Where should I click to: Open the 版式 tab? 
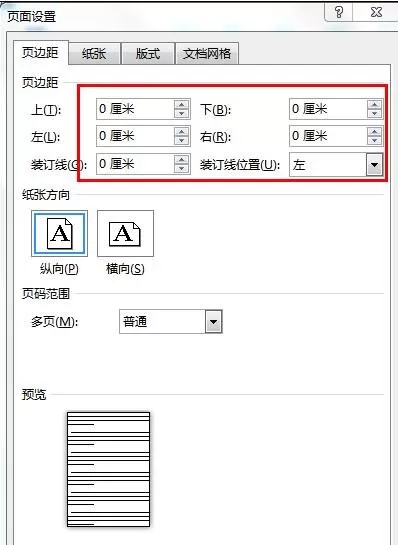(148, 54)
